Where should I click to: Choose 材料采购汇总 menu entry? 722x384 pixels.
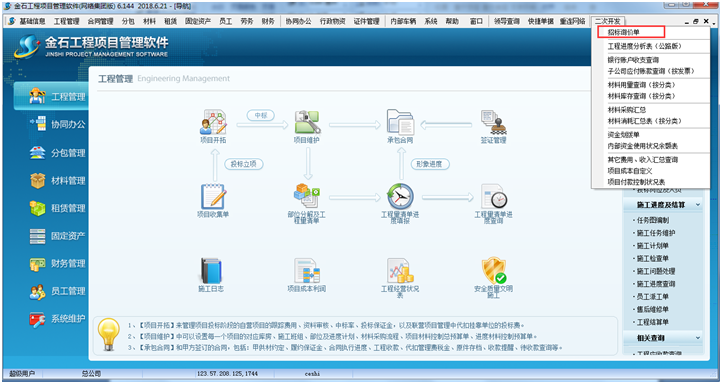(x=627, y=110)
